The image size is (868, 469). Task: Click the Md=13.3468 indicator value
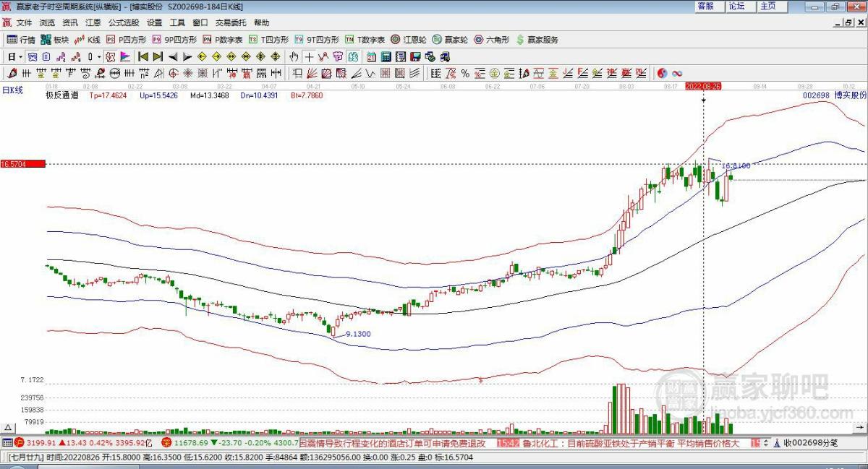tap(209, 95)
